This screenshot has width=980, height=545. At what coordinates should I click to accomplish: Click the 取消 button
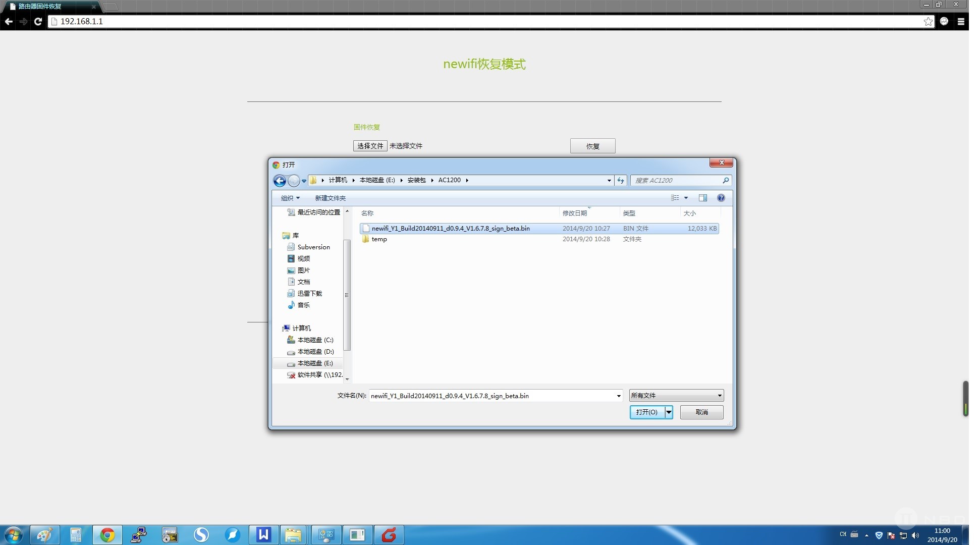[701, 412]
